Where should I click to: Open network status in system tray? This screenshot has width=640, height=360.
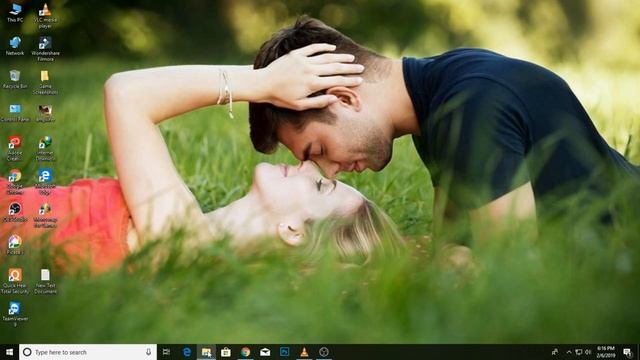(578, 352)
